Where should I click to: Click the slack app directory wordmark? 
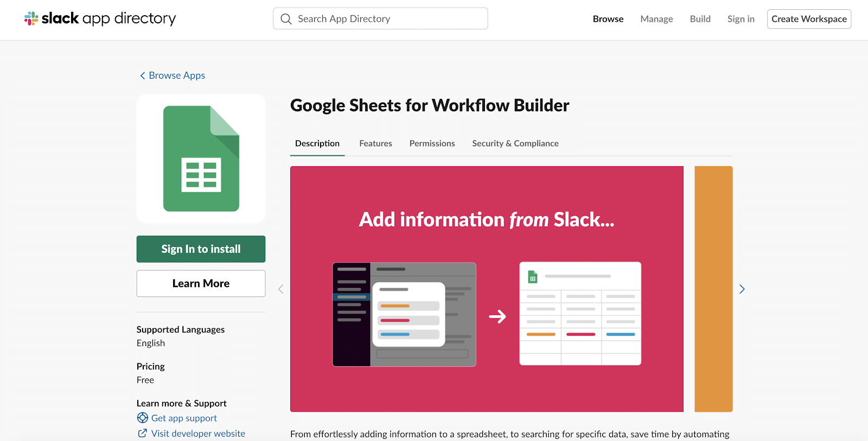(108, 18)
